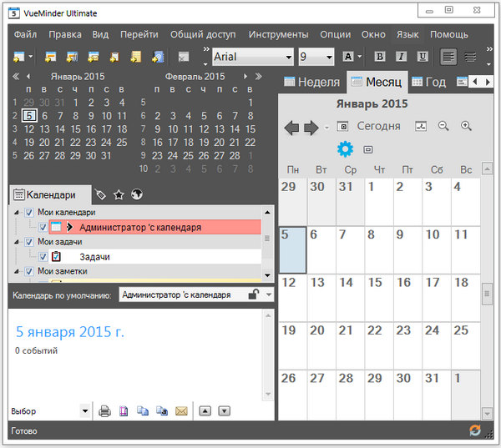Click the sync icon in status bar
The image size is (501, 448).
coord(475,431)
